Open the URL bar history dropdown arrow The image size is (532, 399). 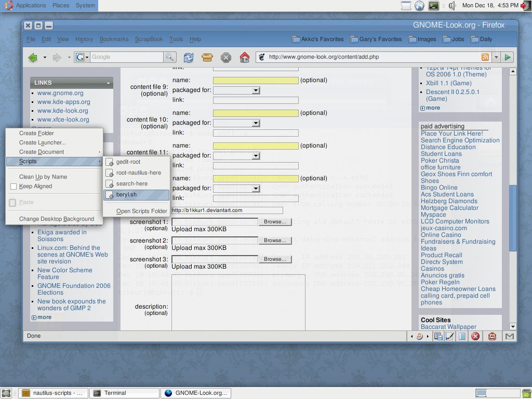coord(496,57)
